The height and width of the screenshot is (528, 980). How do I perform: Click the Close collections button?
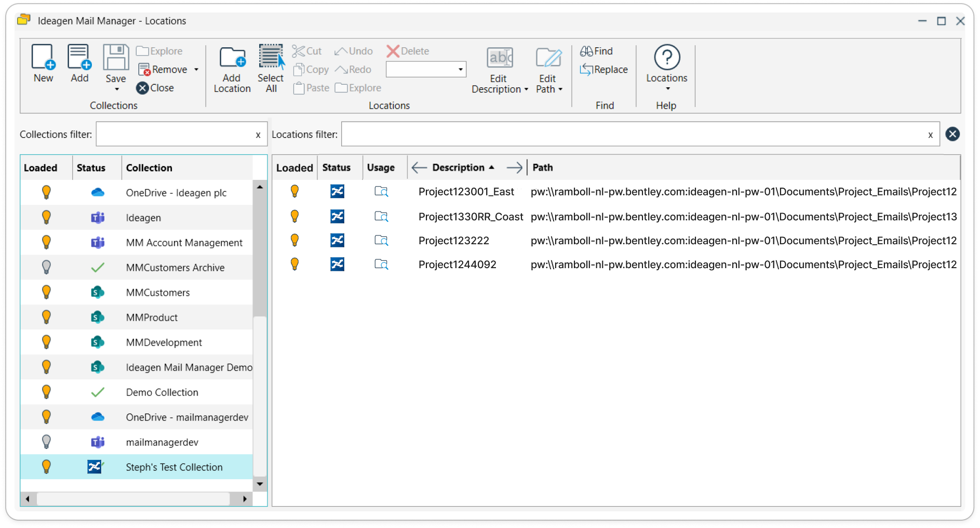(x=155, y=88)
